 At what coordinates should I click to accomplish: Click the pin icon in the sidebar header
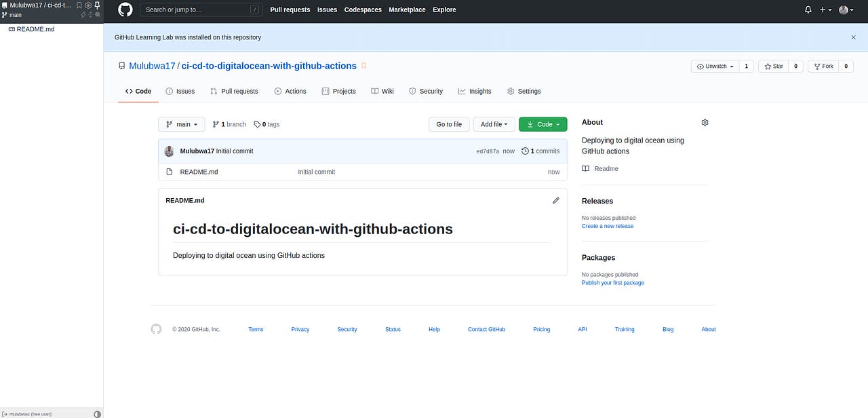tap(97, 5)
